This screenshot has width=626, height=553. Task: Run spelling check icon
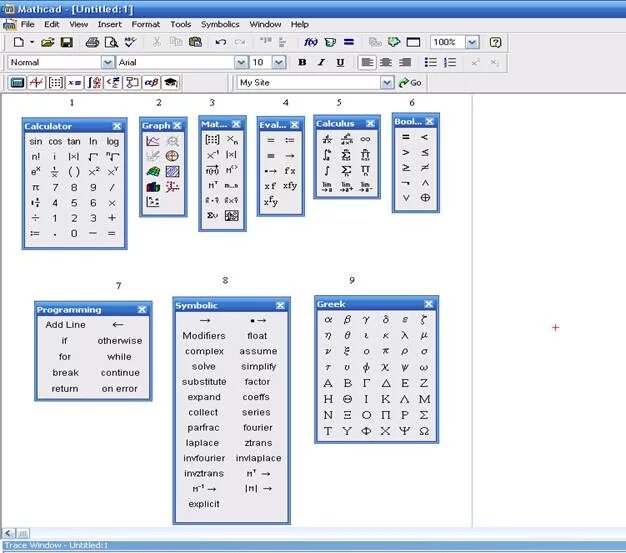[130, 42]
